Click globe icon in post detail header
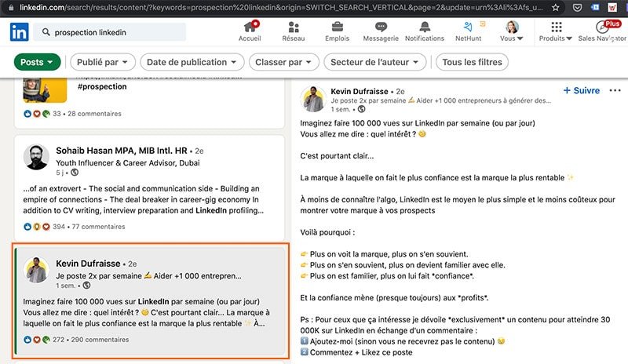This screenshot has height=364, width=628. (x=361, y=109)
